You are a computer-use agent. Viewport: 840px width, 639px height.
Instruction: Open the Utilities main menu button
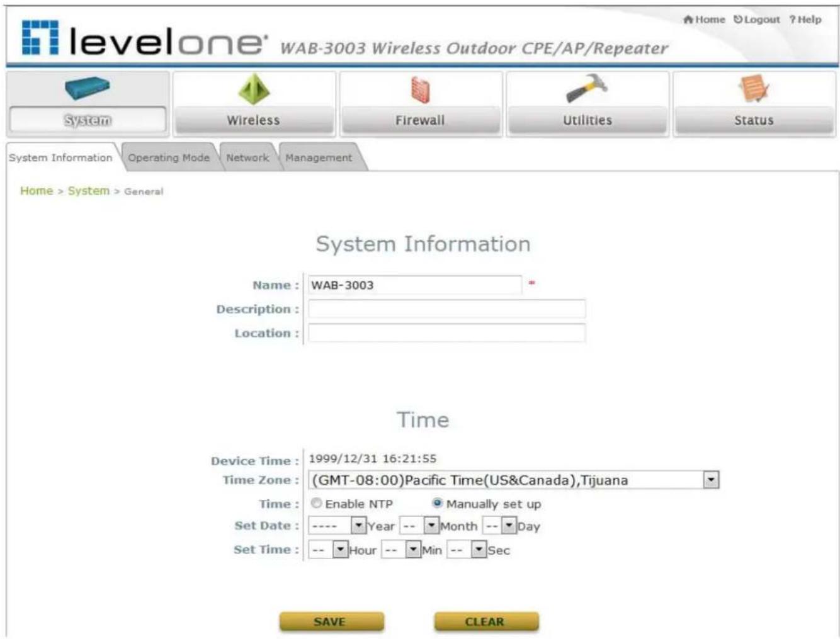click(x=587, y=120)
